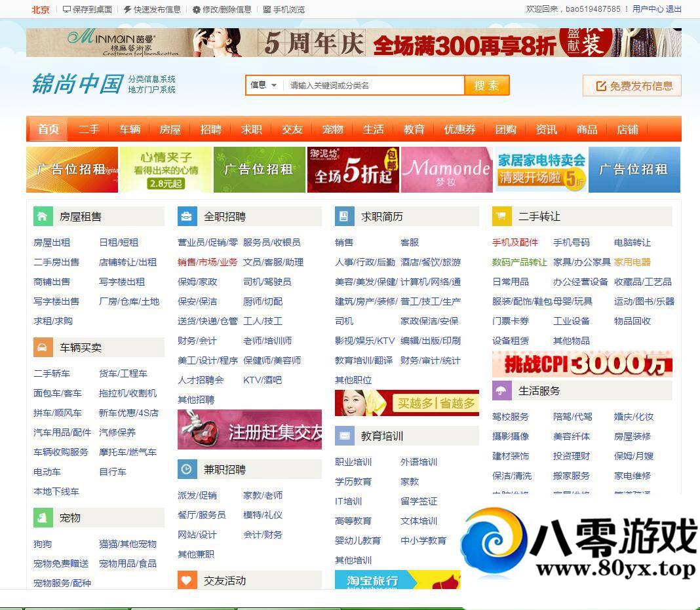Viewport: 700px width, 610px height.
Task: Click the 二手转让 shopping cart icon
Action: (501, 217)
